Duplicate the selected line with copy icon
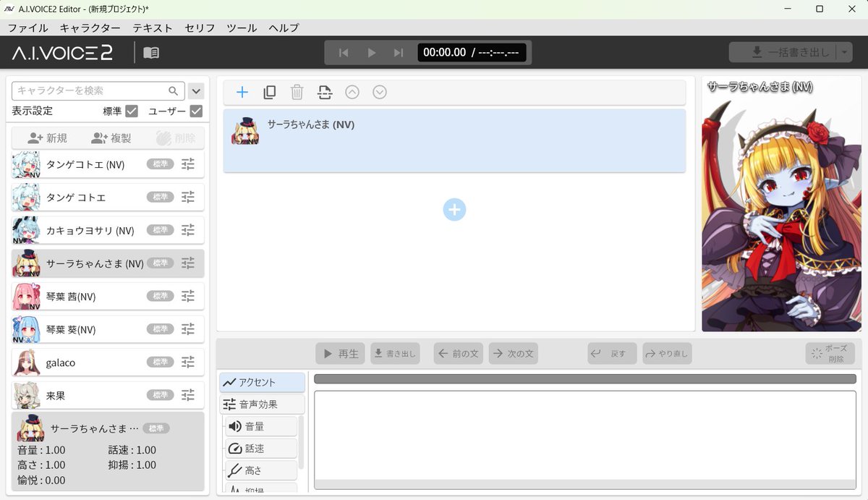Viewport: 868px width, 500px height. click(270, 92)
